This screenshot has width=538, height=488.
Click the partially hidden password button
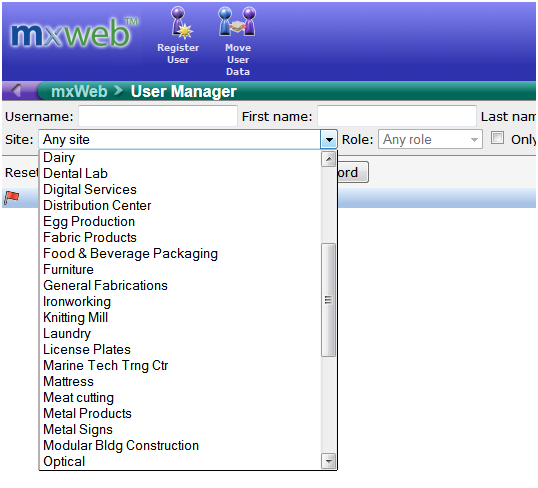(x=353, y=172)
